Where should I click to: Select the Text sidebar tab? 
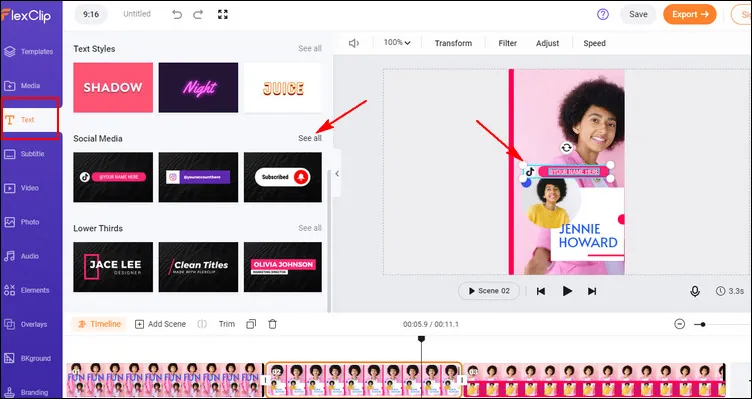point(30,119)
